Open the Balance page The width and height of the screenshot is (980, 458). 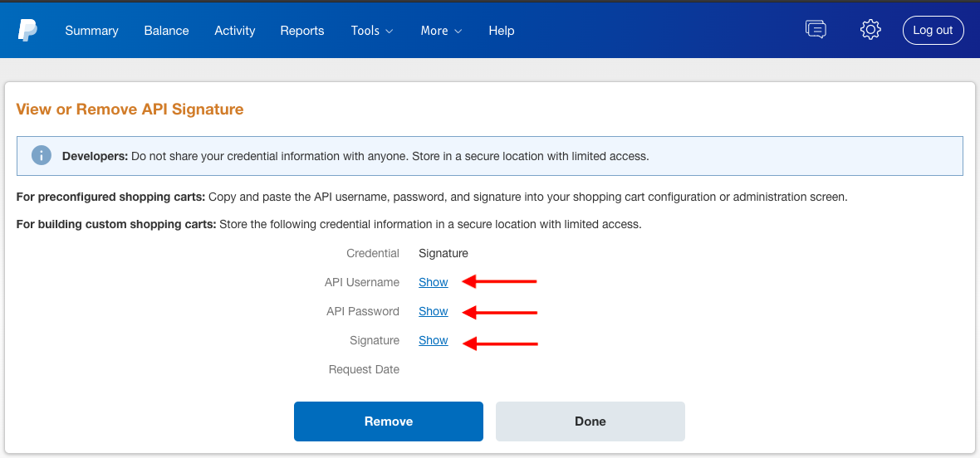coord(166,31)
